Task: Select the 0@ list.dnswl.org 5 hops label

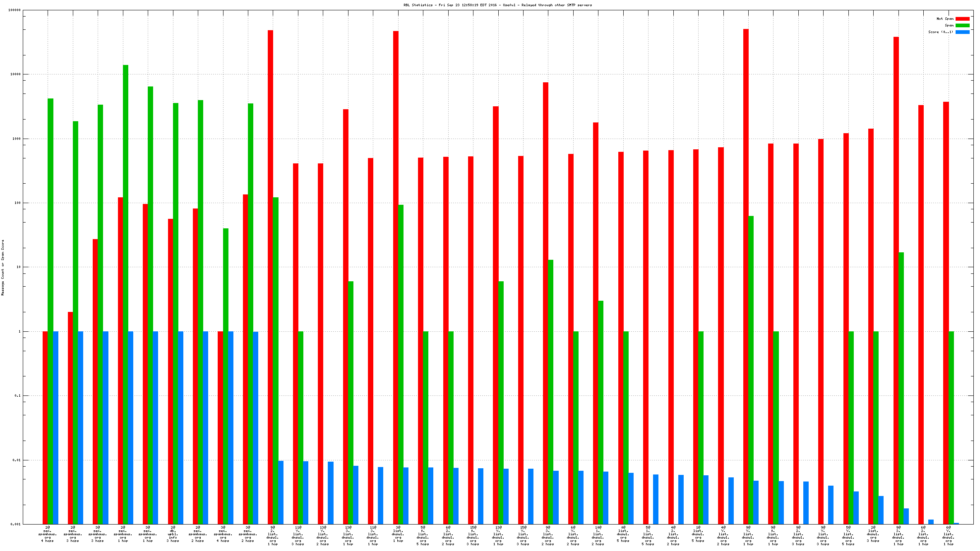Action: 623,534
